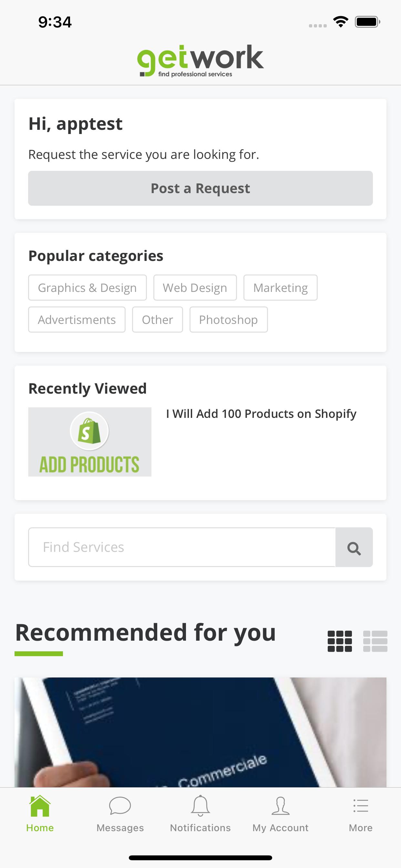
Task: Select the Web Design category
Action: 195,288
